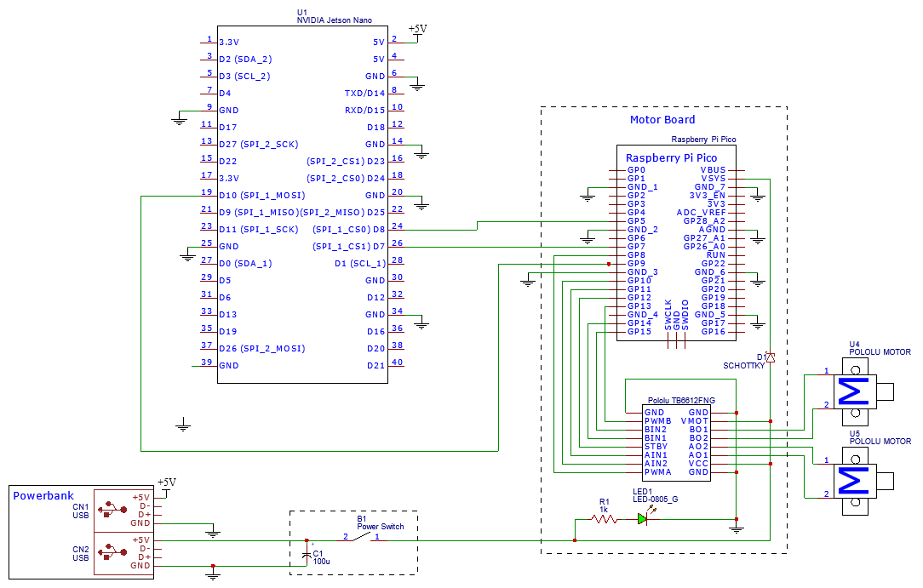
Task: Click pin label "(SPI_1_CS0) D8"
Action: (x=348, y=229)
